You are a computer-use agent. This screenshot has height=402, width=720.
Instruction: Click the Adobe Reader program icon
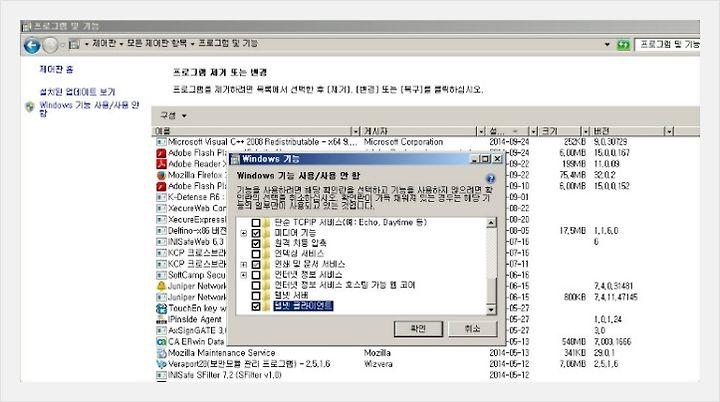[x=161, y=164]
